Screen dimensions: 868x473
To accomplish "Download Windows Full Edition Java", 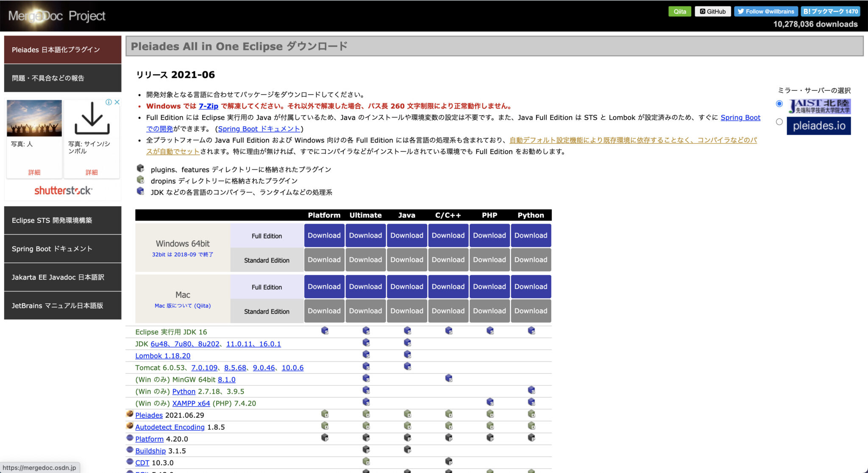I will tap(407, 235).
